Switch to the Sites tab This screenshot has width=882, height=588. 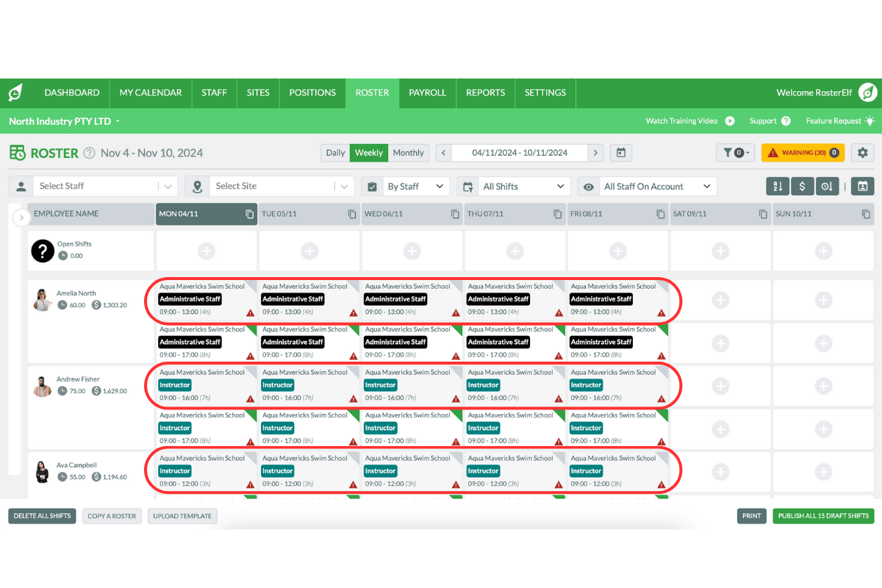coord(258,93)
